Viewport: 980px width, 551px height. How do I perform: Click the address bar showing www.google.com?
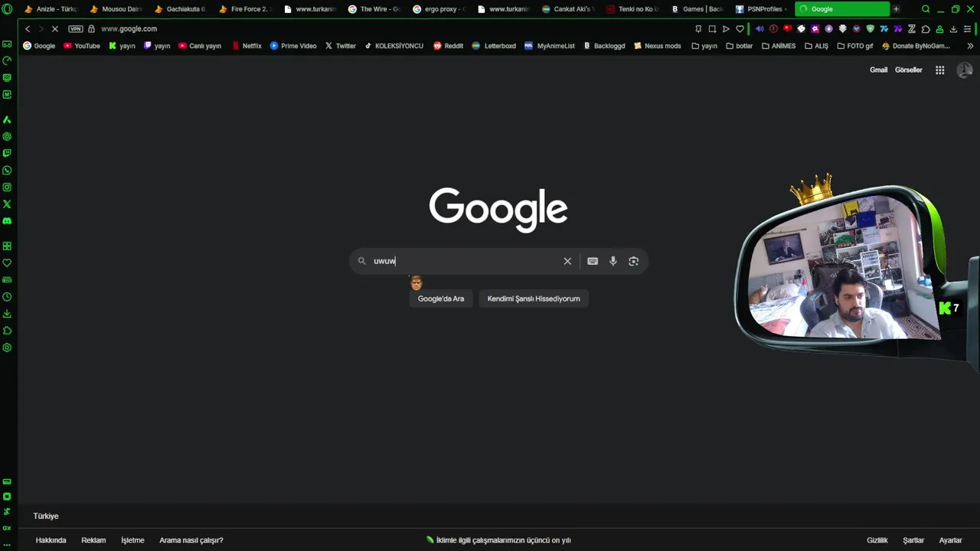[x=129, y=29]
